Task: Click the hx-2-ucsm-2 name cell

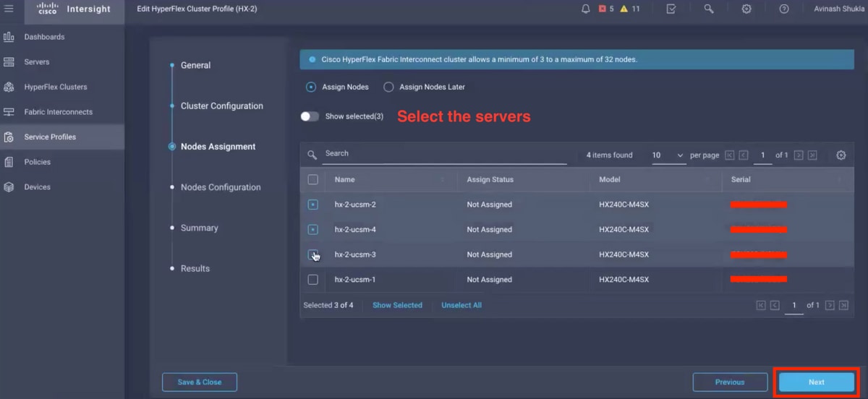Action: 355,205
